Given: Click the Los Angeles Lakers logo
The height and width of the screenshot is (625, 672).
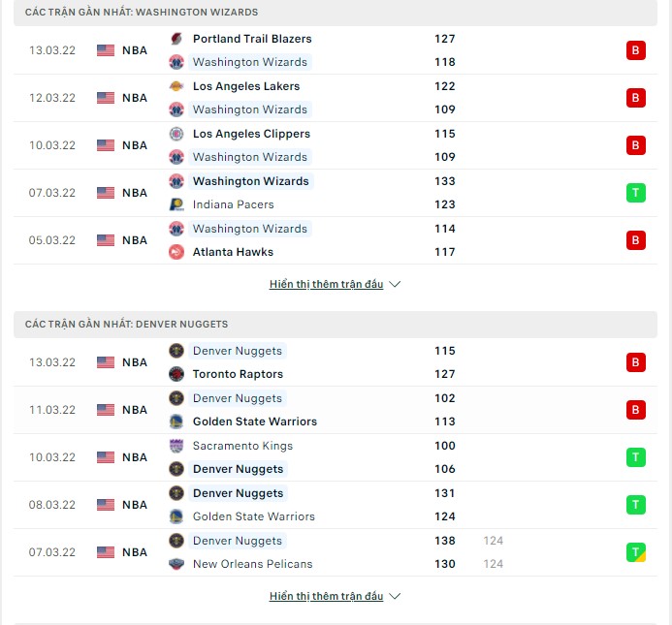Looking at the screenshot, I should click(176, 86).
